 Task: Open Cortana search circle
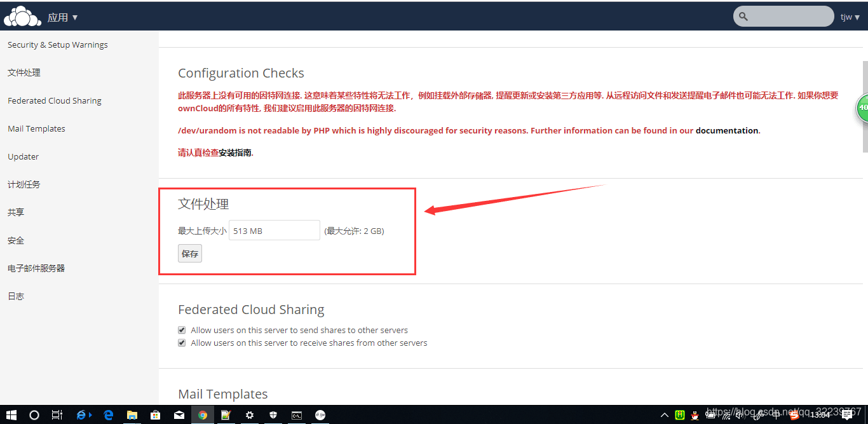pos(34,415)
